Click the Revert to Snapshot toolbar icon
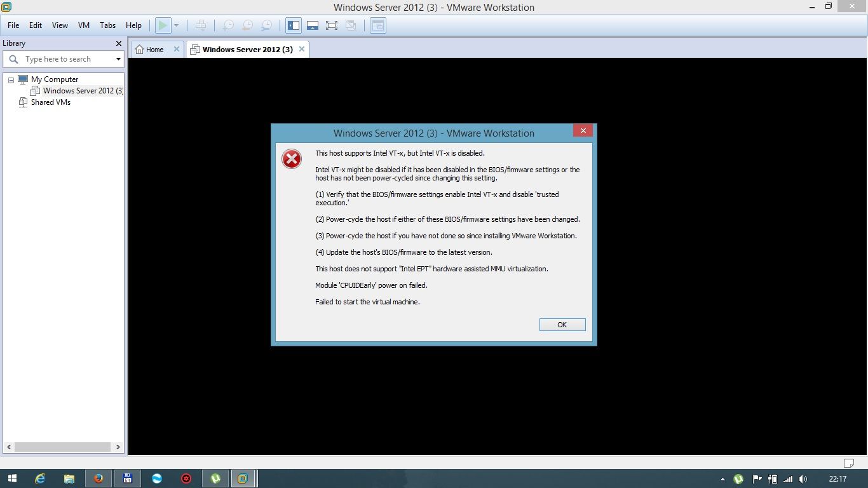The width and height of the screenshot is (868, 488). [x=247, y=25]
